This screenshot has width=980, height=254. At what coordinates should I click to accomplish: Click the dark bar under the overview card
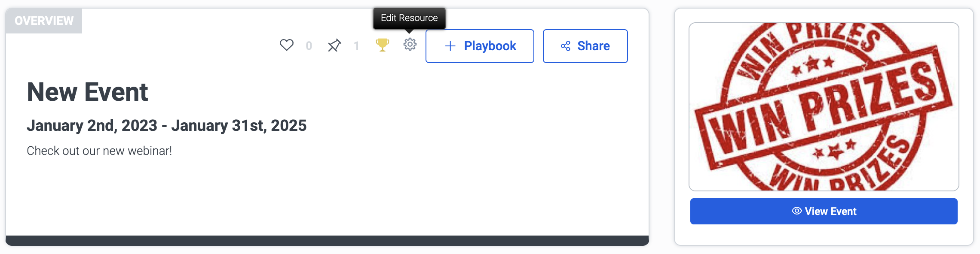coord(327,240)
